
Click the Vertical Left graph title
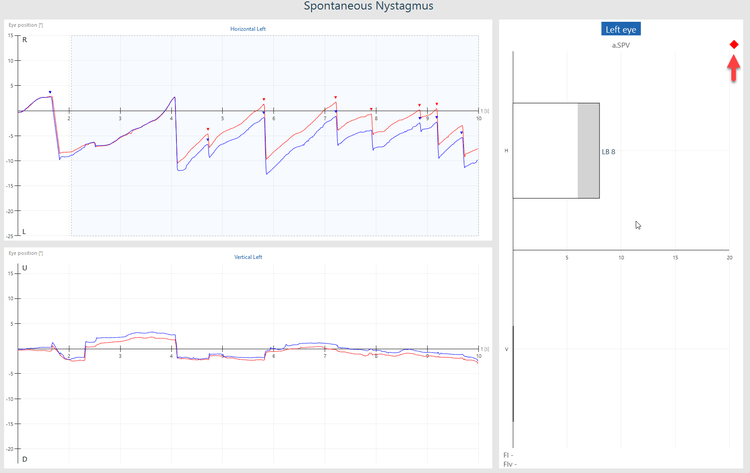click(x=248, y=257)
